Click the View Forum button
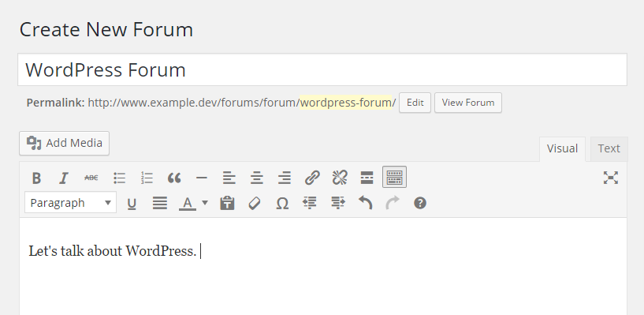This screenshot has height=315, width=644. (x=467, y=103)
